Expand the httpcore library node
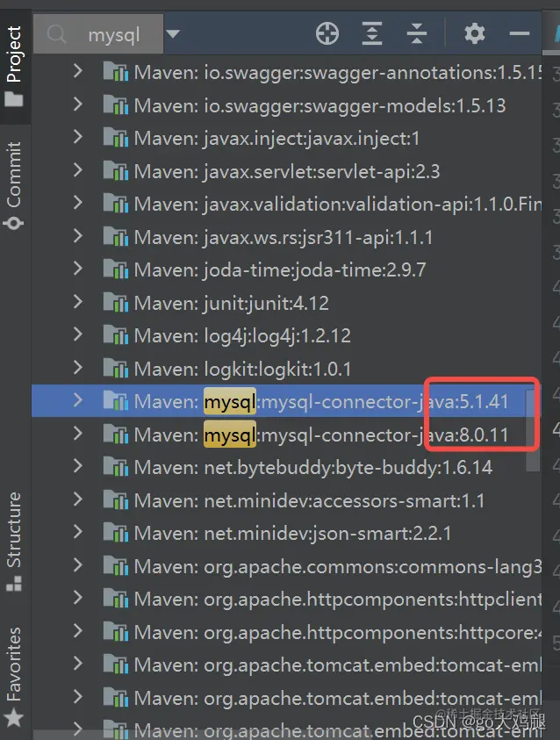This screenshot has height=740, width=560. (x=78, y=631)
